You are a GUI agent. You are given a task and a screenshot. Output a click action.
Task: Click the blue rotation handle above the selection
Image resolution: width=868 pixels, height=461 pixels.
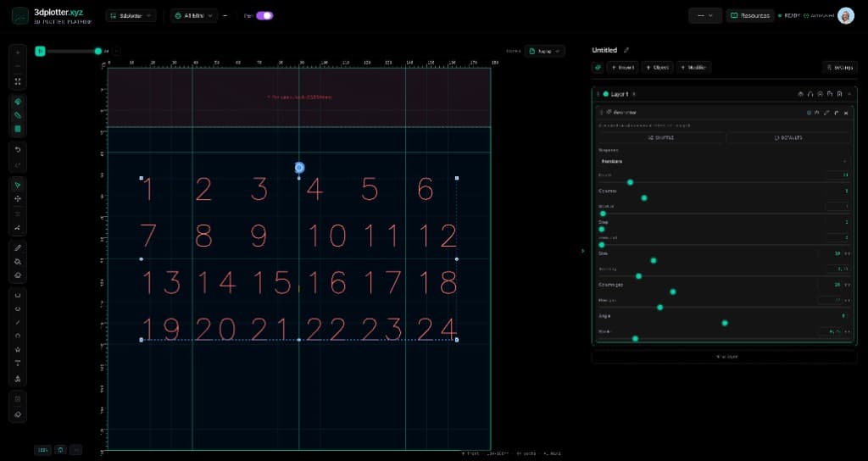click(x=299, y=167)
